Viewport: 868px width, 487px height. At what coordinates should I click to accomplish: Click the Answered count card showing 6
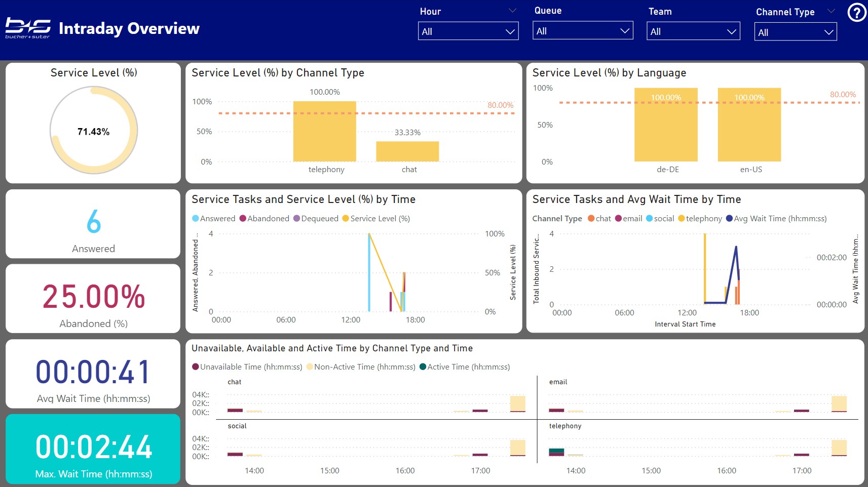pyautogui.click(x=93, y=224)
